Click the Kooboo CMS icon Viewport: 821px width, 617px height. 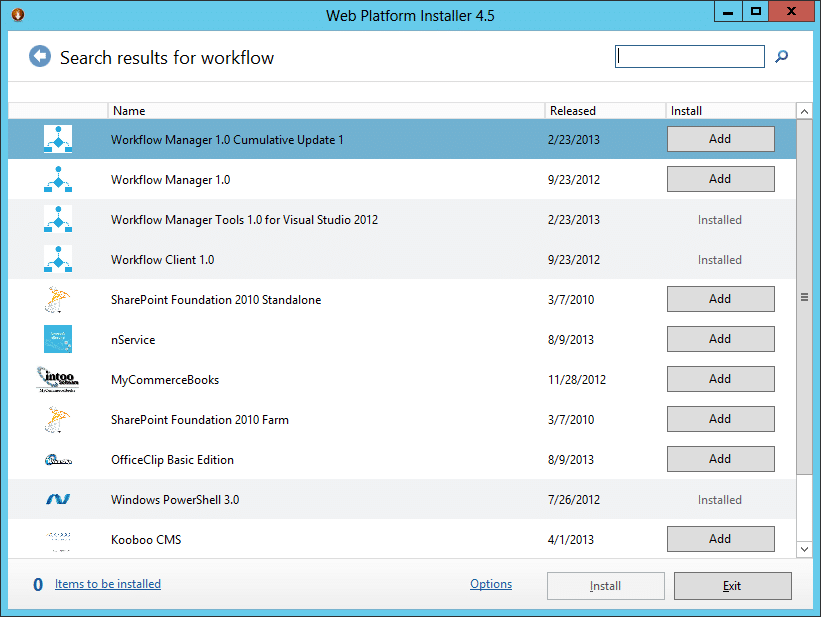tap(58, 541)
